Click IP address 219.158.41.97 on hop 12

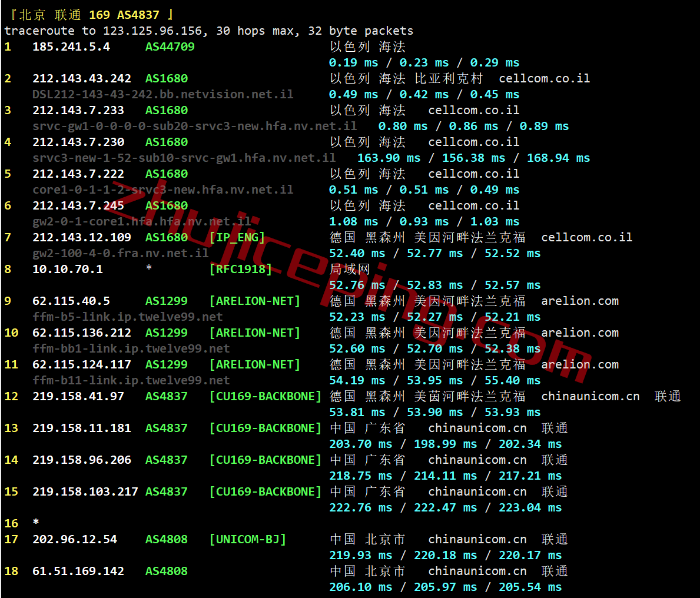coord(78,396)
